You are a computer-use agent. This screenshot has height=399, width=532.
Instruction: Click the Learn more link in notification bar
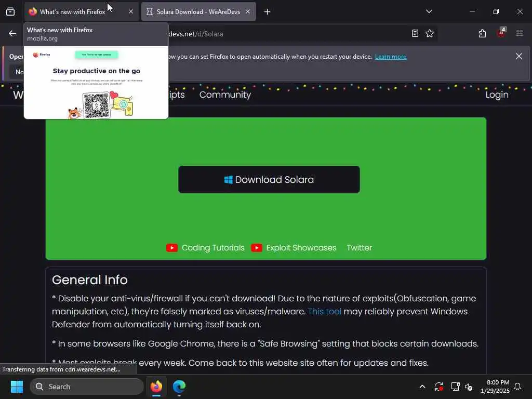click(x=391, y=57)
